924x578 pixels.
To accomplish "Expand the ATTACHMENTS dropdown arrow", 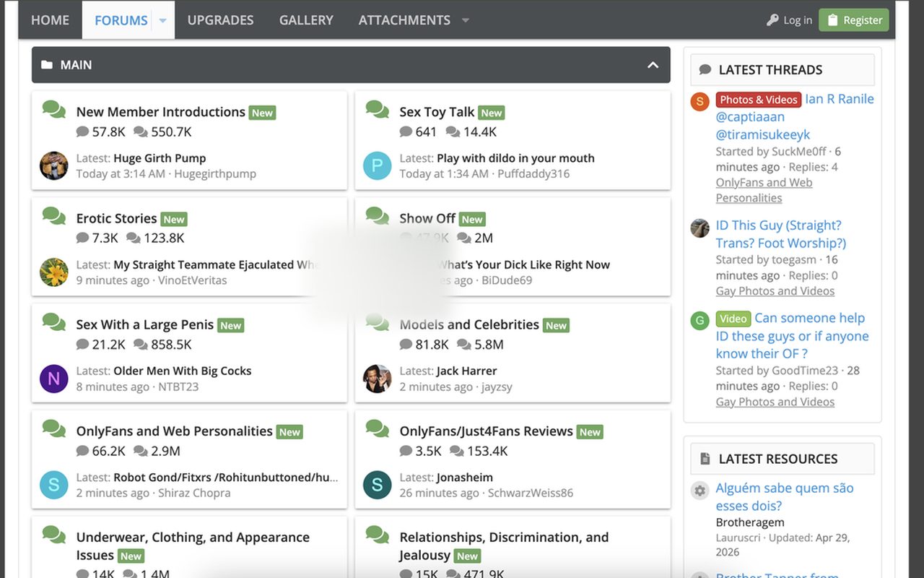I will point(466,20).
